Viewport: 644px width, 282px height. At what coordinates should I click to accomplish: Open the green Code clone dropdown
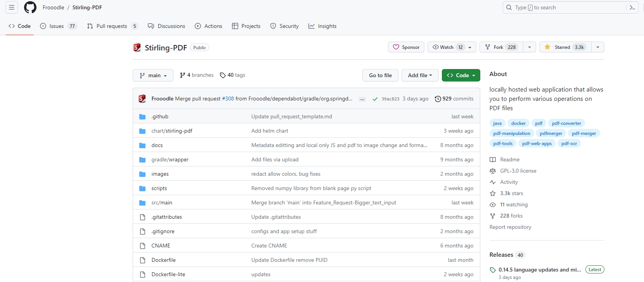[x=461, y=75]
